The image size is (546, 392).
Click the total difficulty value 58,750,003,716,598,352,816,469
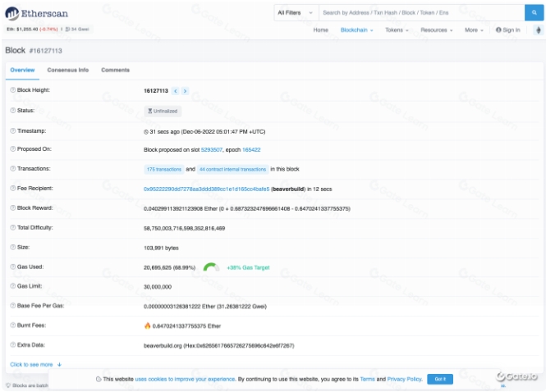pyautogui.click(x=184, y=229)
